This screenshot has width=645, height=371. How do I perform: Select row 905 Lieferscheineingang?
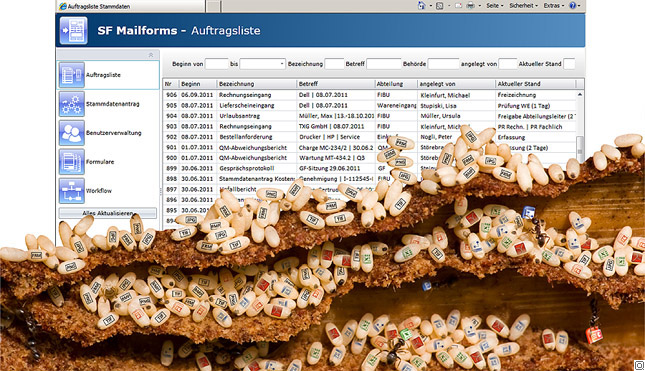pos(369,106)
